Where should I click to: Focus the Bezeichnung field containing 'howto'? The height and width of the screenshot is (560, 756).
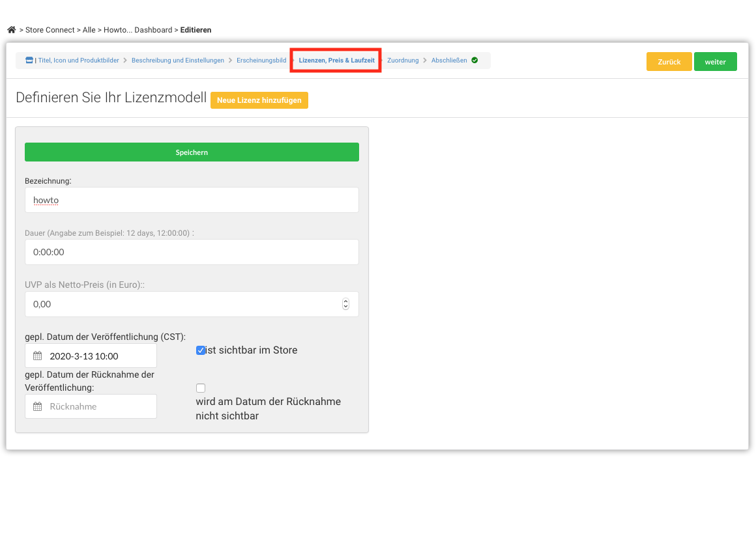pos(192,200)
